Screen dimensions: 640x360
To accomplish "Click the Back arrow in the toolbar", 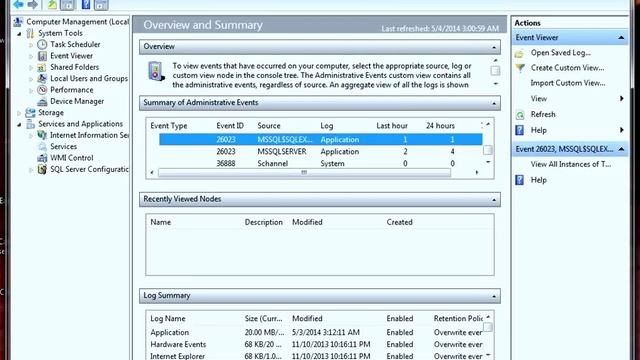I will click(x=18, y=4).
